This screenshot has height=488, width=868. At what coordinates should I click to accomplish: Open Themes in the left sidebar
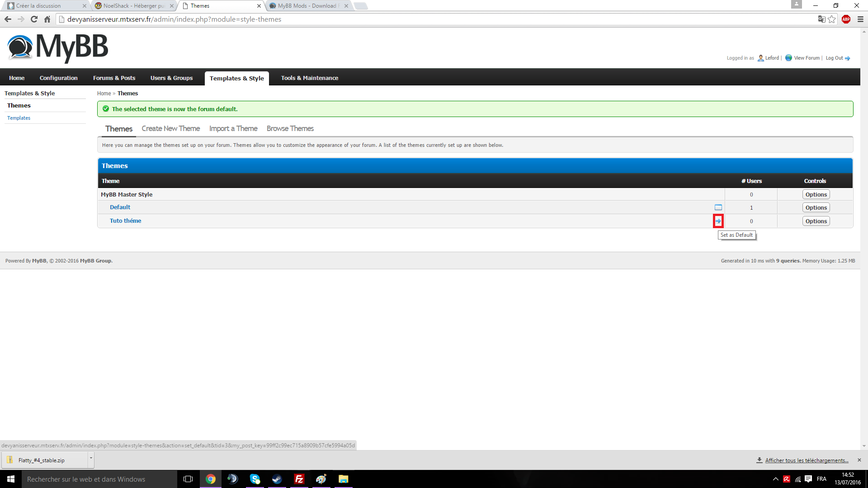pos(19,106)
